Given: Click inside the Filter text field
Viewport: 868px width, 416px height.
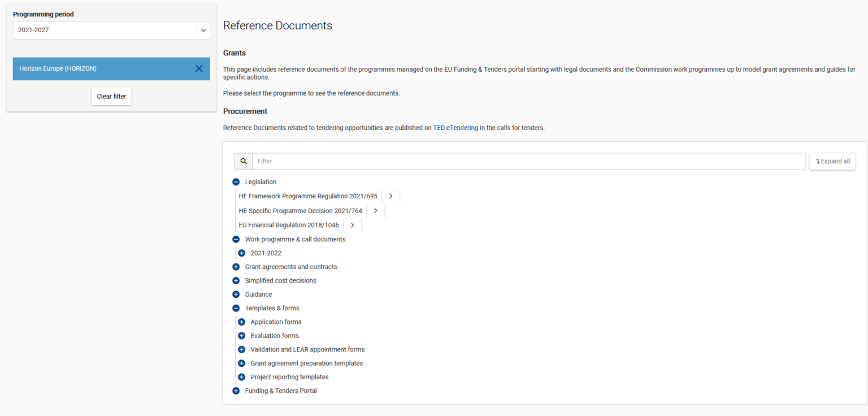Looking at the screenshot, I should pos(452,161).
